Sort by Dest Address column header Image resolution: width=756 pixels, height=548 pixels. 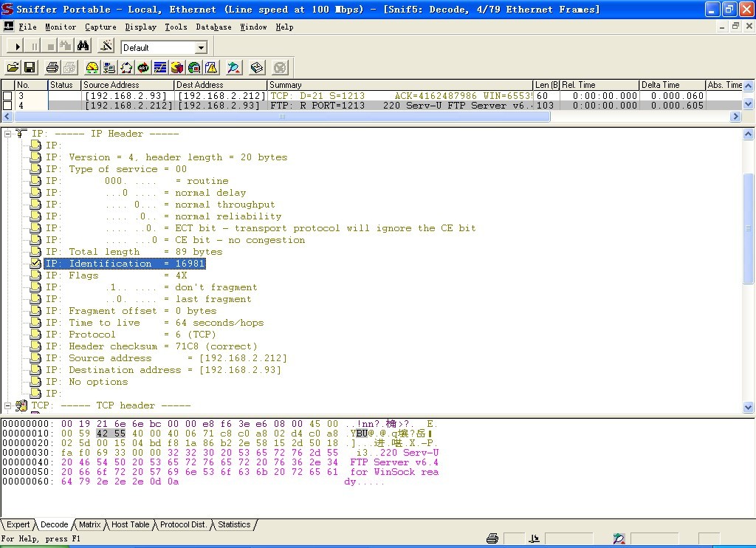click(220, 85)
